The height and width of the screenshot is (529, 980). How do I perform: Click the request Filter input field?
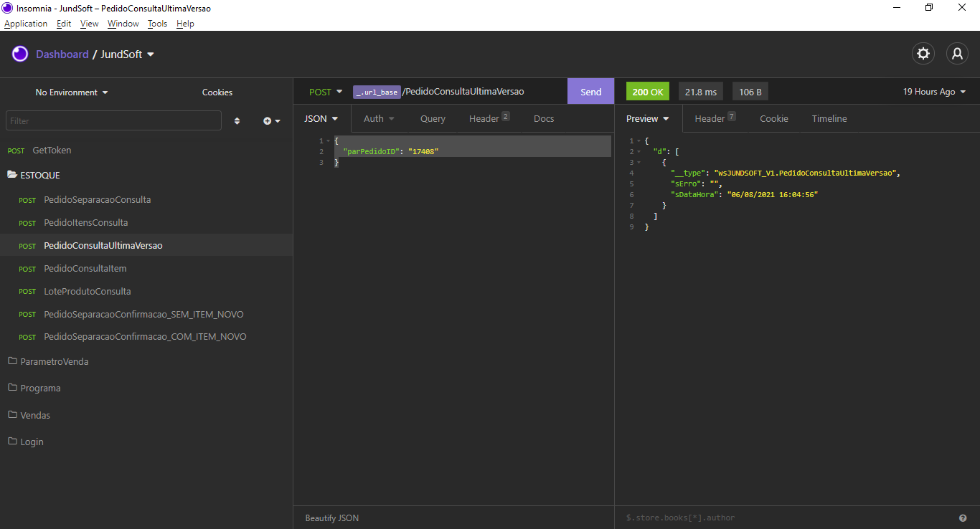113,121
